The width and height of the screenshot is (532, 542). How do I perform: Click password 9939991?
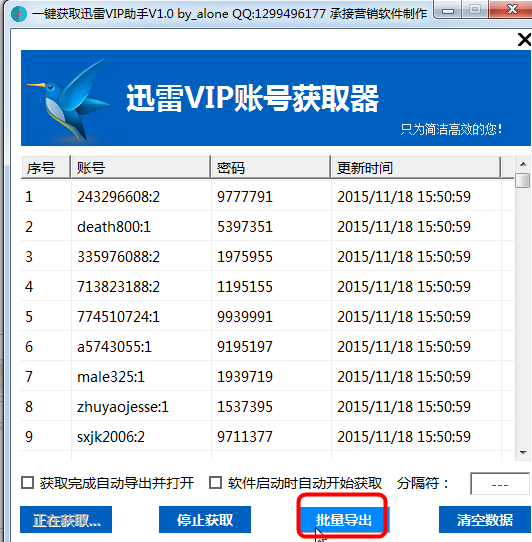coord(245,317)
